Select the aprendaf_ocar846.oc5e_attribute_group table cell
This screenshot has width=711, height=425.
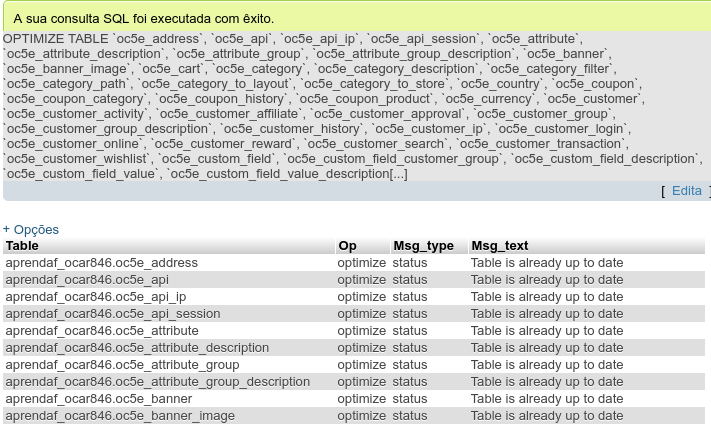pyautogui.click(x=122, y=365)
